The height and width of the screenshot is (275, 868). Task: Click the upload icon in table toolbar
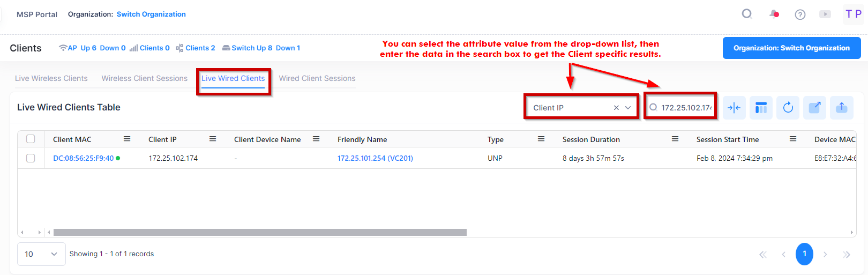click(841, 108)
